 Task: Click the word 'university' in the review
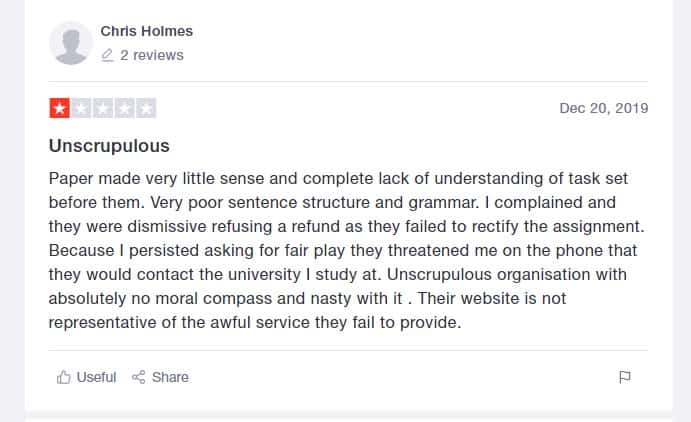[x=264, y=274]
